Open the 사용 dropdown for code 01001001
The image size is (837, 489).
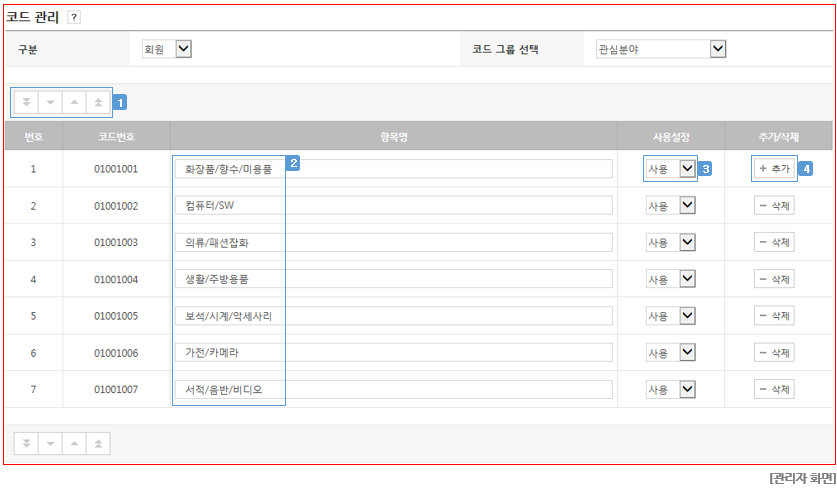pyautogui.click(x=670, y=169)
